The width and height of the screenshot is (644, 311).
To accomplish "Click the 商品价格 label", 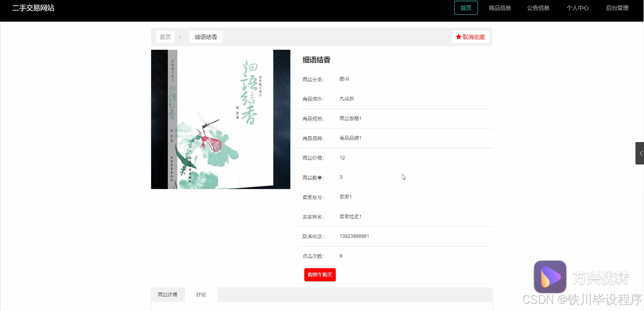I will click(313, 158).
